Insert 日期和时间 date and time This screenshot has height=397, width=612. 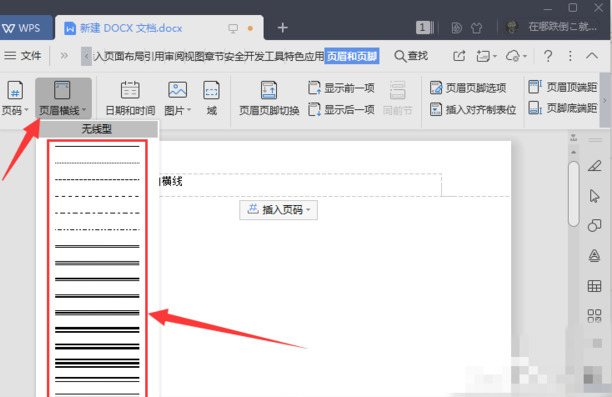[x=130, y=98]
